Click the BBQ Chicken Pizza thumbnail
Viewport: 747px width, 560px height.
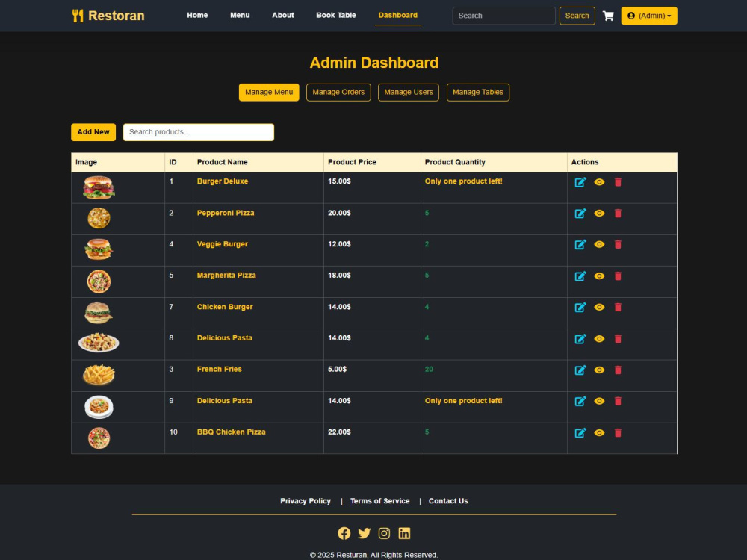click(99, 438)
